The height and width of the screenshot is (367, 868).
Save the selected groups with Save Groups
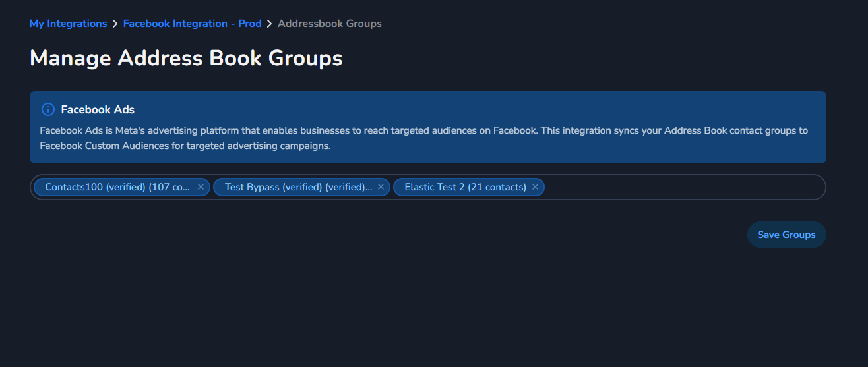pyautogui.click(x=786, y=235)
